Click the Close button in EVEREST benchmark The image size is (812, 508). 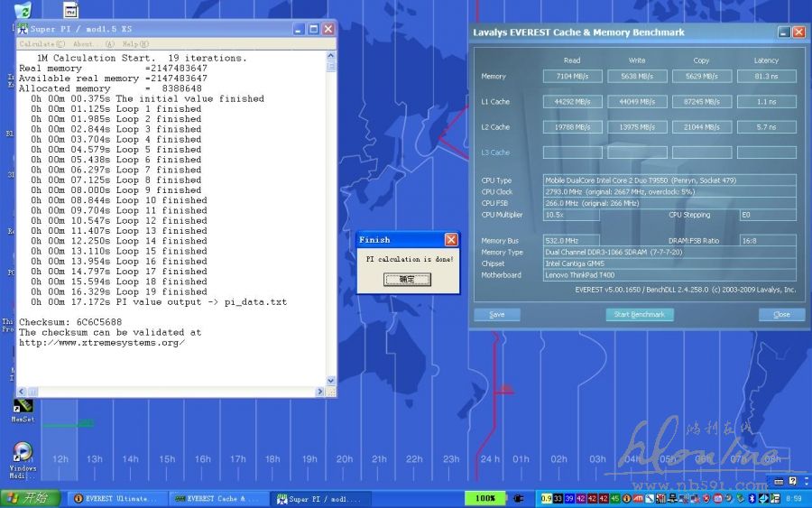(781, 314)
